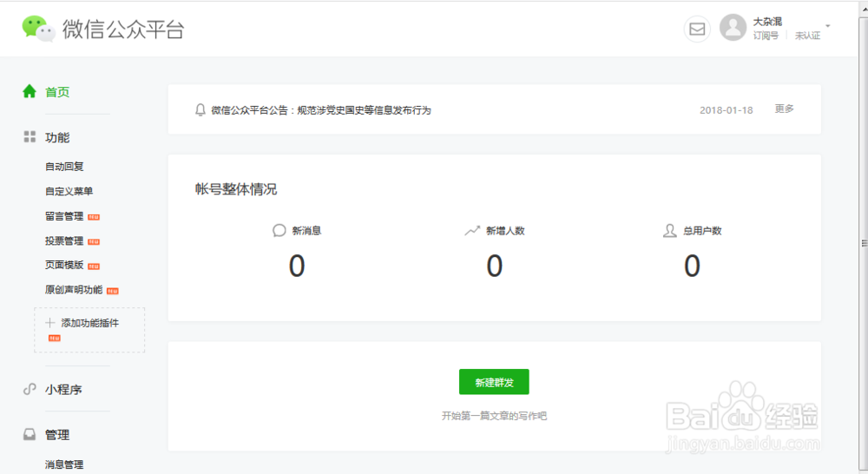Click the 新消息 count 0
This screenshot has width=868, height=474.
pyautogui.click(x=297, y=266)
